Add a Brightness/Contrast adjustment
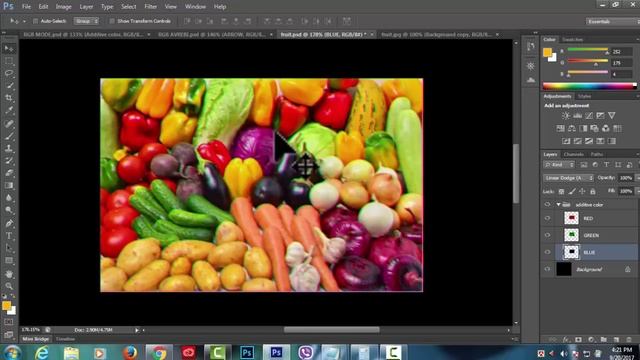640x360 pixels. [566, 116]
